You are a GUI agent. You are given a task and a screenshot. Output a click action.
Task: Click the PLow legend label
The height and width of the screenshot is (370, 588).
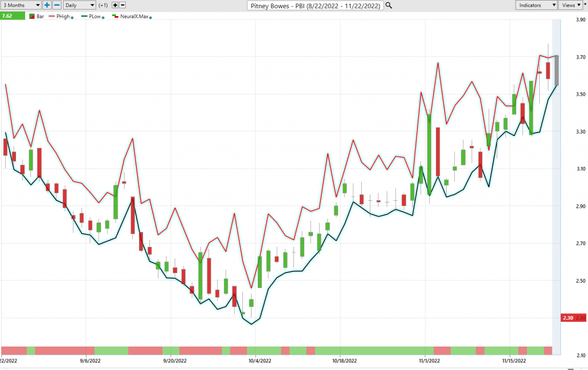[95, 17]
